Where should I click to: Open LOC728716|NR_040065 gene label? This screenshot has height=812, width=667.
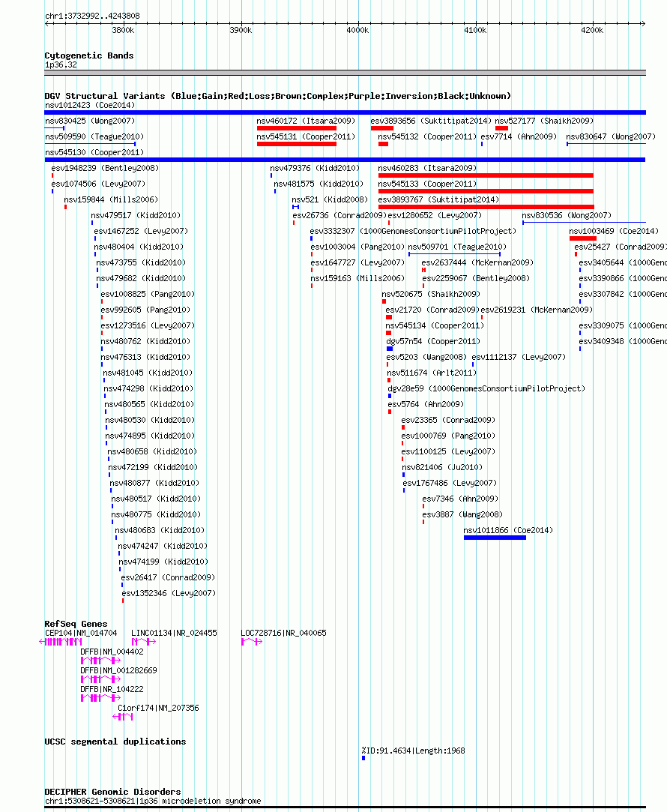[x=283, y=633]
